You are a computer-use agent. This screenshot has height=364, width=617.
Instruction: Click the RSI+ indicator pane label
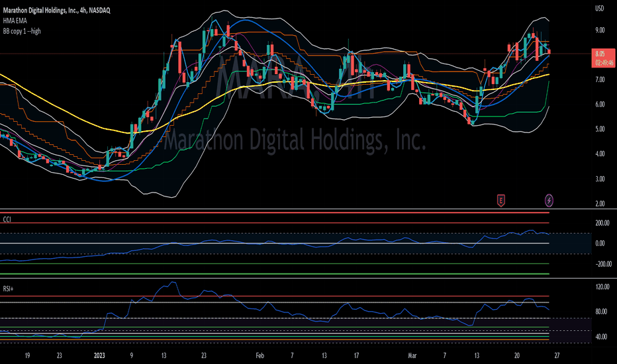point(8,289)
